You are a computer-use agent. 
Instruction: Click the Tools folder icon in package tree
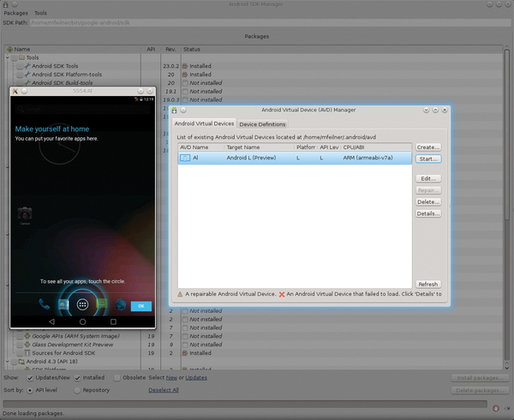click(x=21, y=57)
